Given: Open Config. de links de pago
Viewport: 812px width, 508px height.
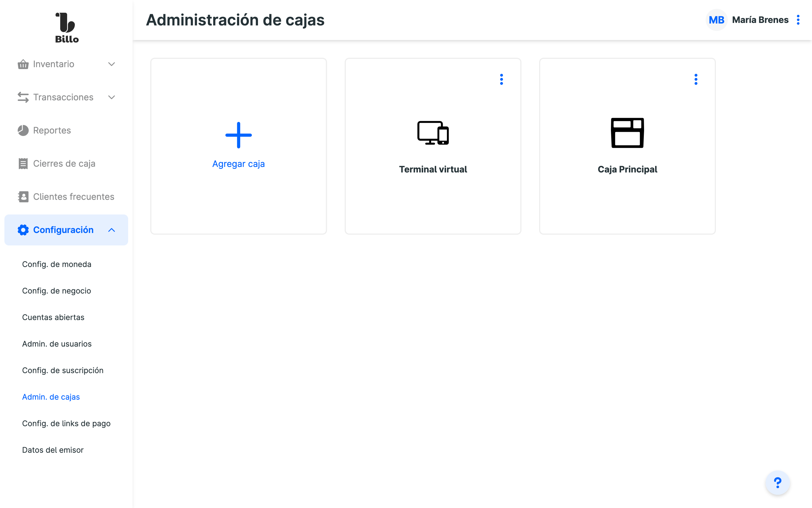Looking at the screenshot, I should click(66, 423).
